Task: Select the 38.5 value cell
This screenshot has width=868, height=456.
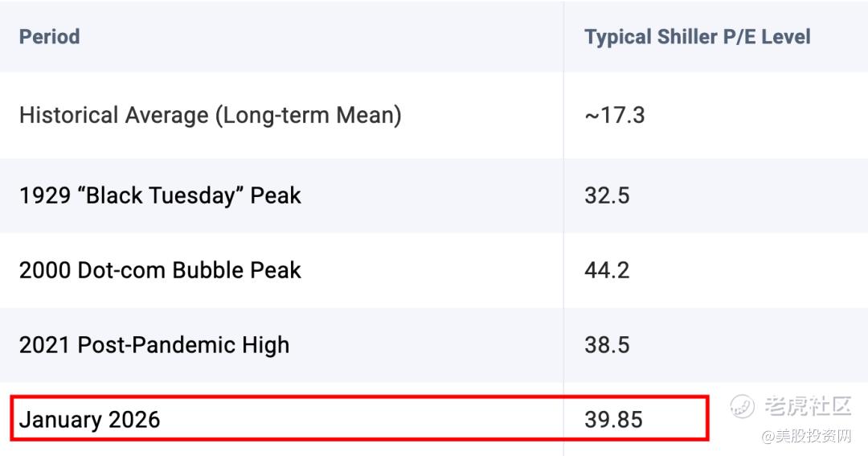Action: coord(607,345)
